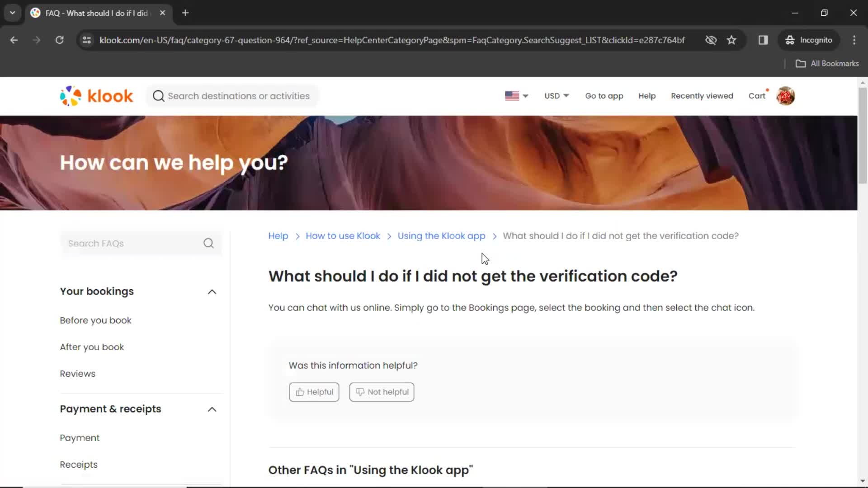
Task: Click the FAQ search magnifier icon
Action: [x=208, y=243]
